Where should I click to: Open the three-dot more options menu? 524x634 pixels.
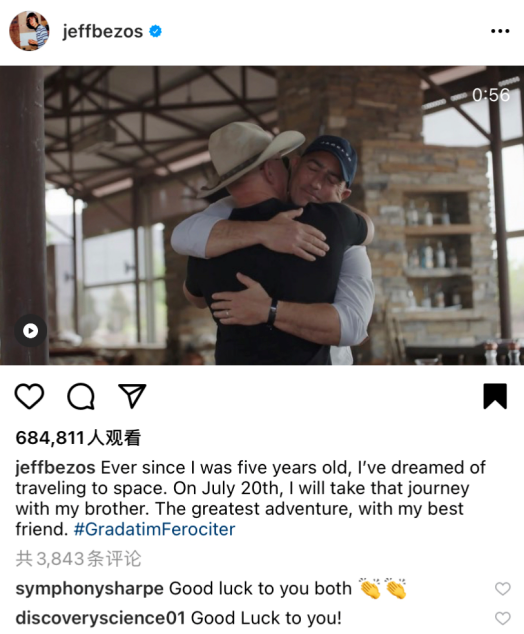pyautogui.click(x=500, y=31)
